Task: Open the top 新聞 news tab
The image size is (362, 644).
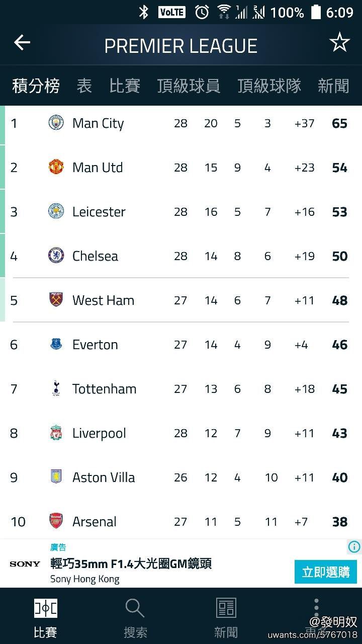Action: [333, 86]
